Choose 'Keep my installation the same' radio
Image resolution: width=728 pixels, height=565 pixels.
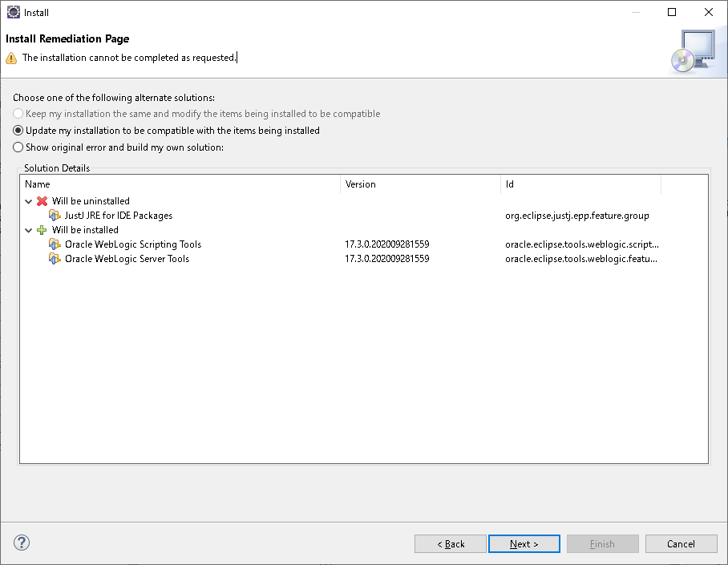(x=18, y=114)
